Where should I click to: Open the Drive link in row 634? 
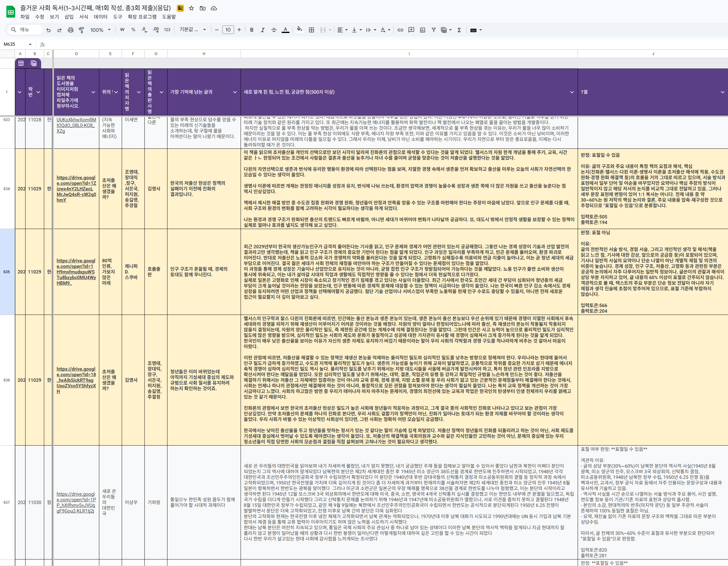[x=76, y=189]
